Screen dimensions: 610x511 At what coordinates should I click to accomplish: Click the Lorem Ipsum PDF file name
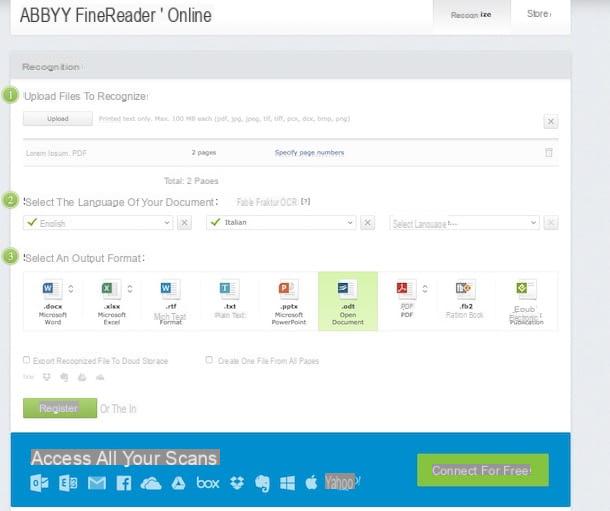(x=56, y=153)
